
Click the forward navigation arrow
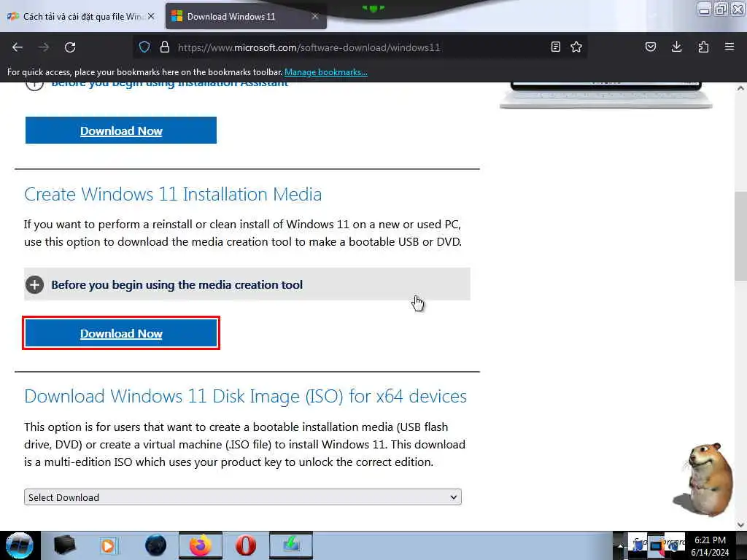(44, 47)
